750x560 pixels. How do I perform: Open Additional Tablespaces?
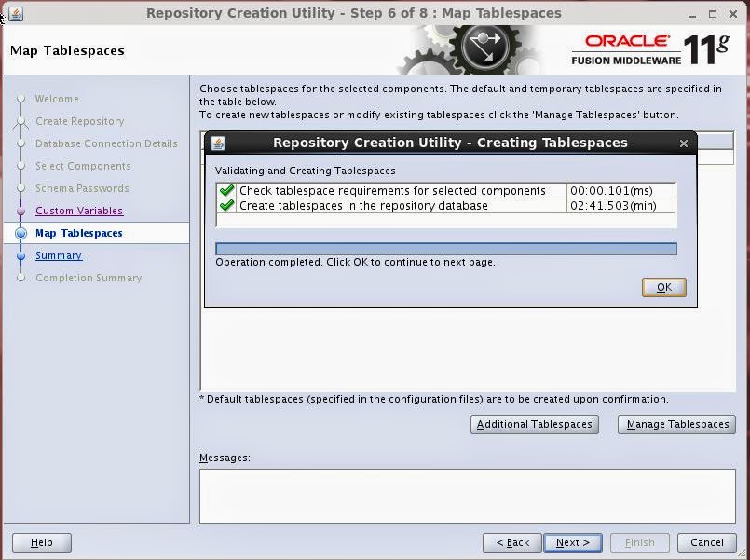pos(534,424)
